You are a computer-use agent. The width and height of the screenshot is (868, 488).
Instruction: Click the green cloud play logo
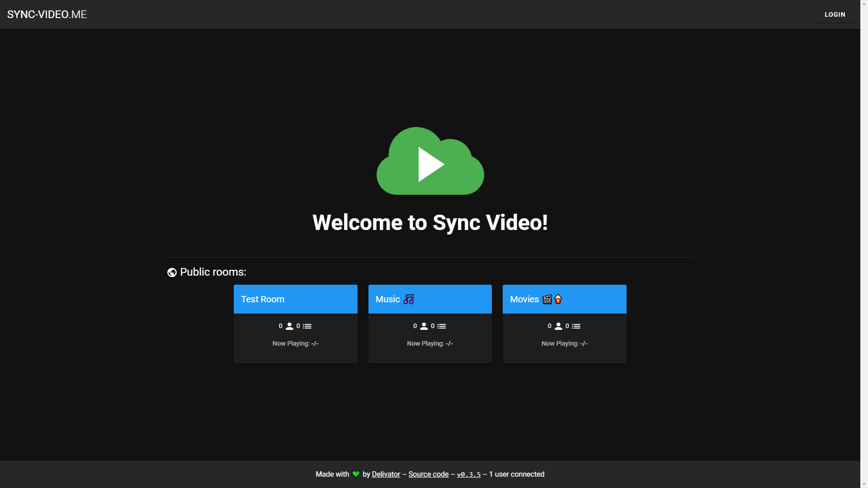(x=430, y=161)
